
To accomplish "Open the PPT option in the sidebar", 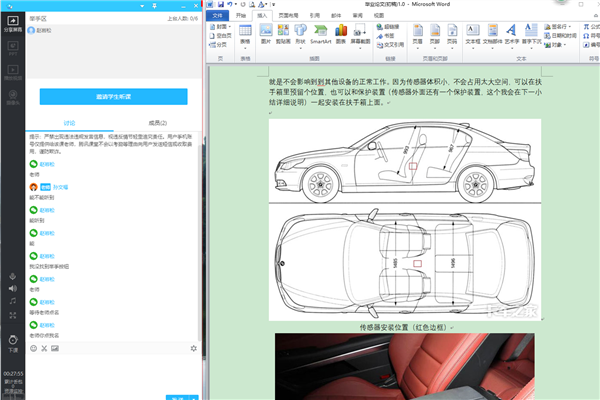I will pyautogui.click(x=13, y=48).
